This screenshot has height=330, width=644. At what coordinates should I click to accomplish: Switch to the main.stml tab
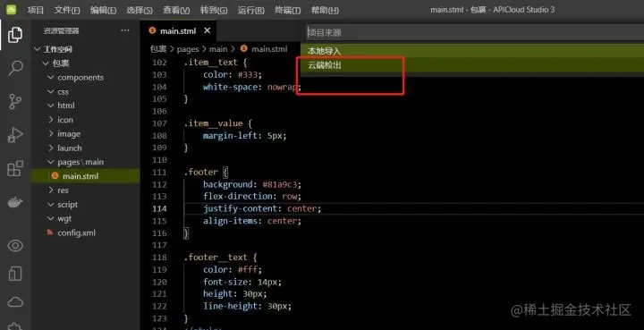pos(178,30)
